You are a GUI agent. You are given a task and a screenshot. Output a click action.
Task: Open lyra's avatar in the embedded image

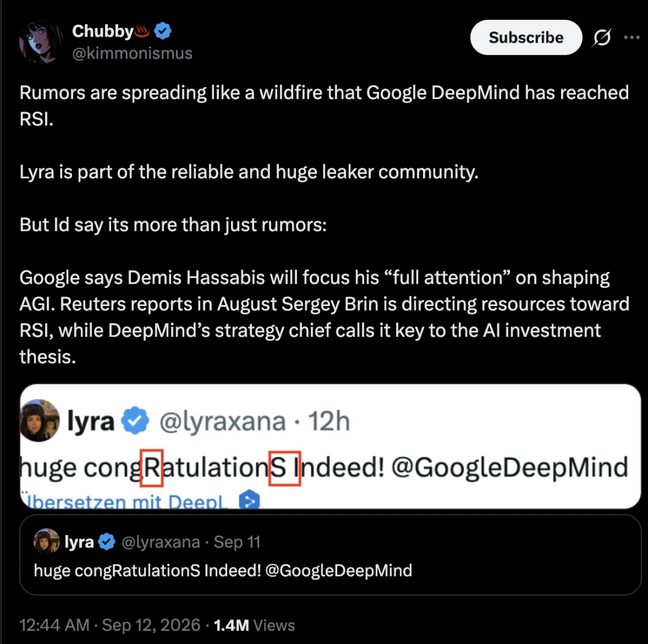coord(40,420)
